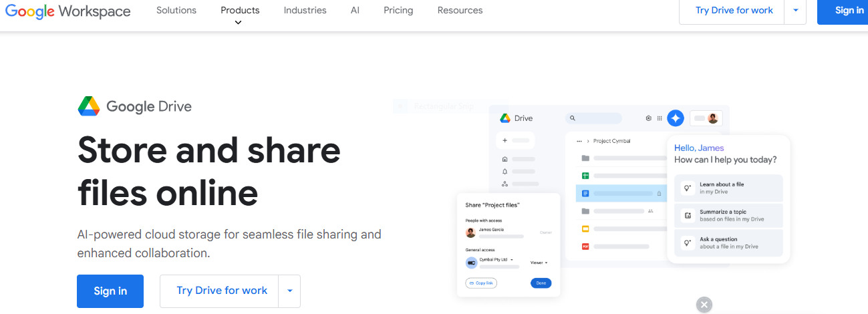Open the Industries menu

[305, 10]
